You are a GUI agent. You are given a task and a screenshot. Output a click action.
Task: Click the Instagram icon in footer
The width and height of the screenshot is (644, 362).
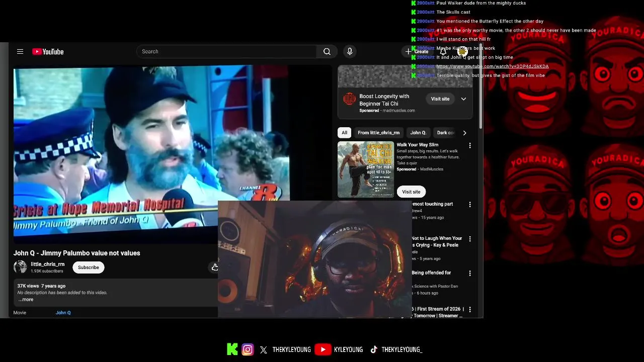click(248, 349)
